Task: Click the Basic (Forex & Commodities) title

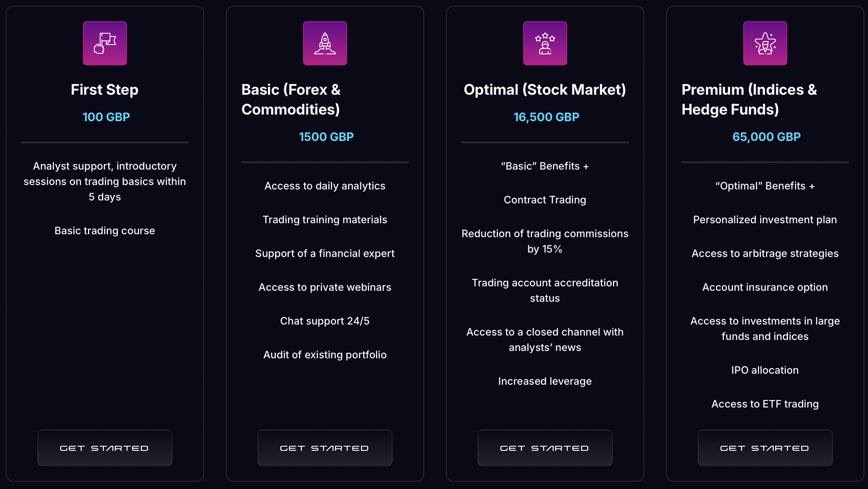Action: coord(291,99)
